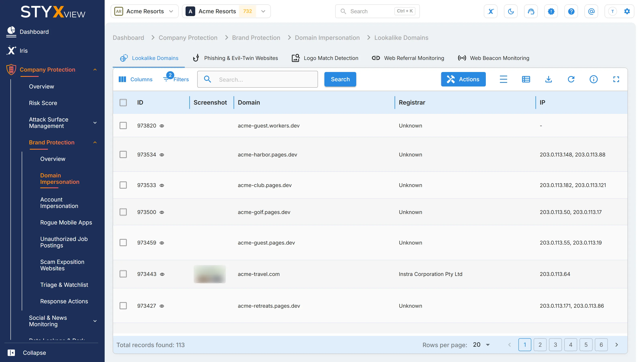This screenshot has height=362, width=644.
Task: Check row 973820 checkbox
Action: coord(123,125)
